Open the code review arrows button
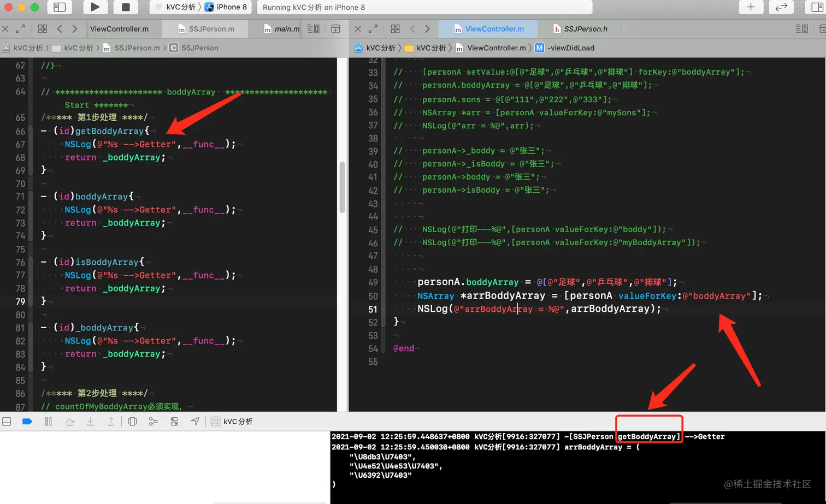This screenshot has width=826, height=504. [x=781, y=7]
